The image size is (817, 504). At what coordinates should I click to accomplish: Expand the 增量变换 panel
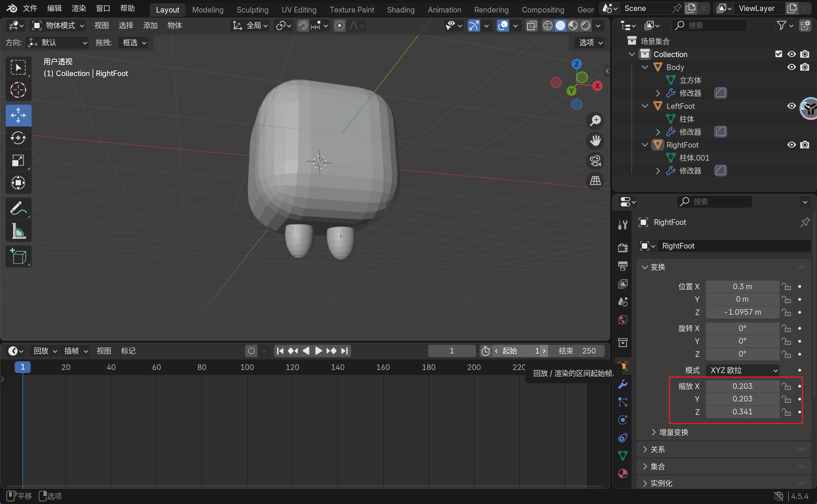click(673, 432)
